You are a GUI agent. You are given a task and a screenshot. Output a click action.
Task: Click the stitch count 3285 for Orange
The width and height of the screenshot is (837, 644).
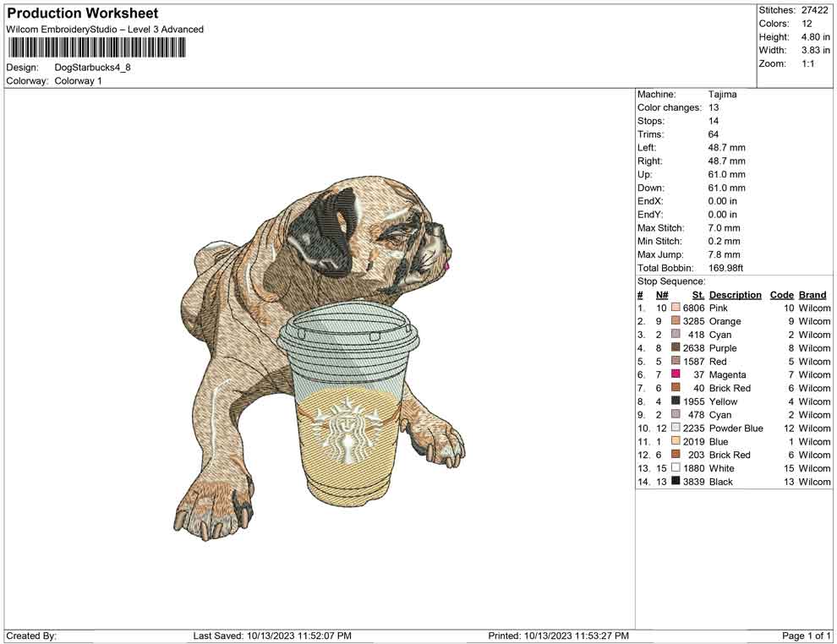[x=694, y=321]
